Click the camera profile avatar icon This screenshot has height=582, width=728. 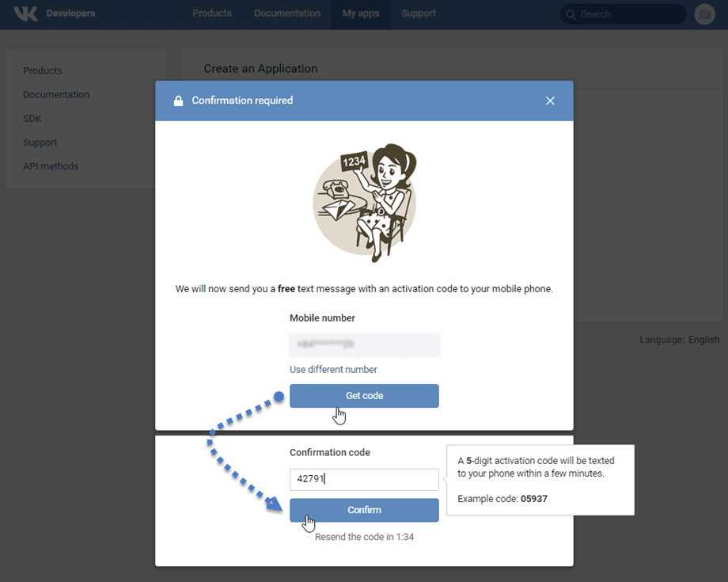[704, 13]
